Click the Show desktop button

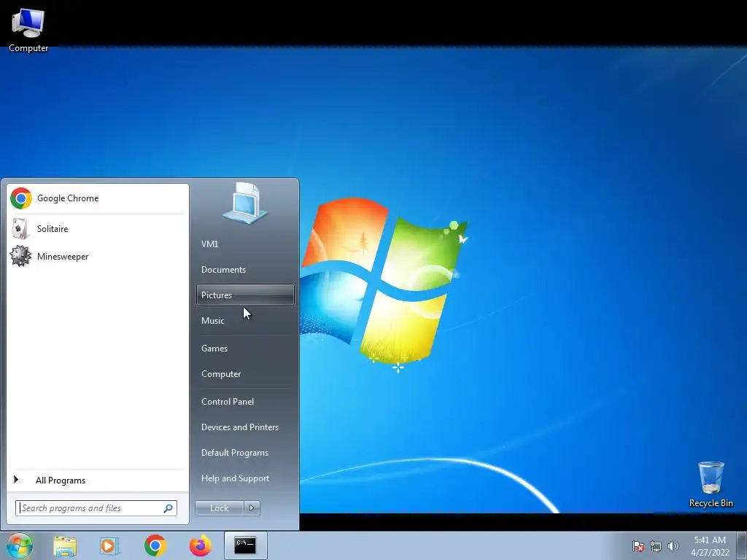click(742, 545)
